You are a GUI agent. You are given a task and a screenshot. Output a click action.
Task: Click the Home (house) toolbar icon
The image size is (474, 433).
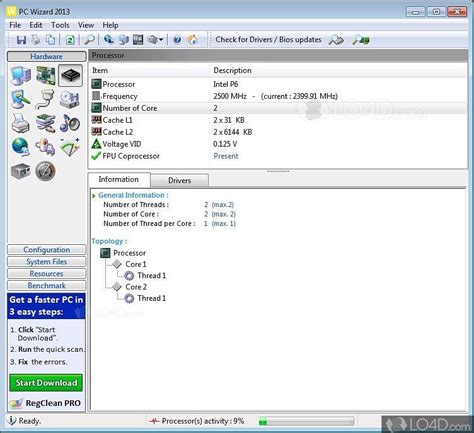(192, 40)
